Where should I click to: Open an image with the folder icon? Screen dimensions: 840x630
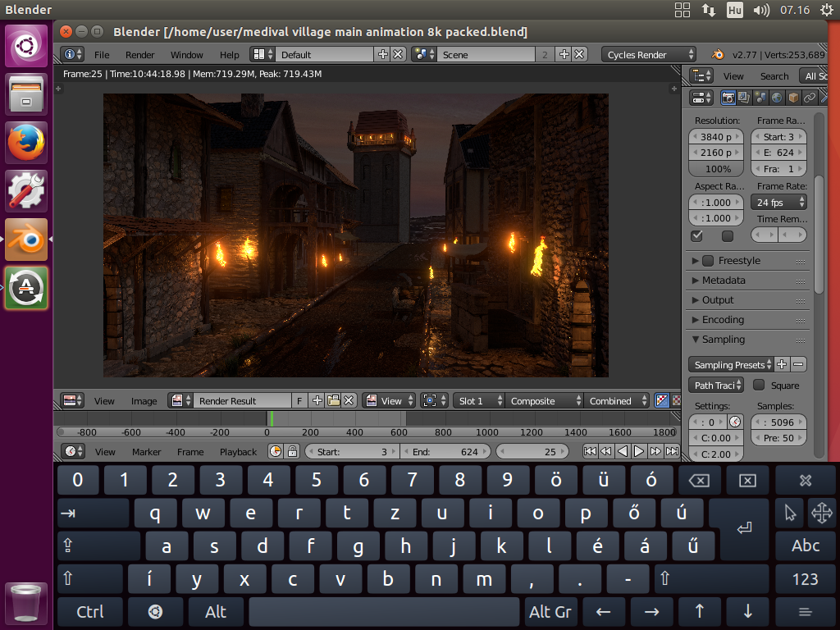(x=333, y=400)
